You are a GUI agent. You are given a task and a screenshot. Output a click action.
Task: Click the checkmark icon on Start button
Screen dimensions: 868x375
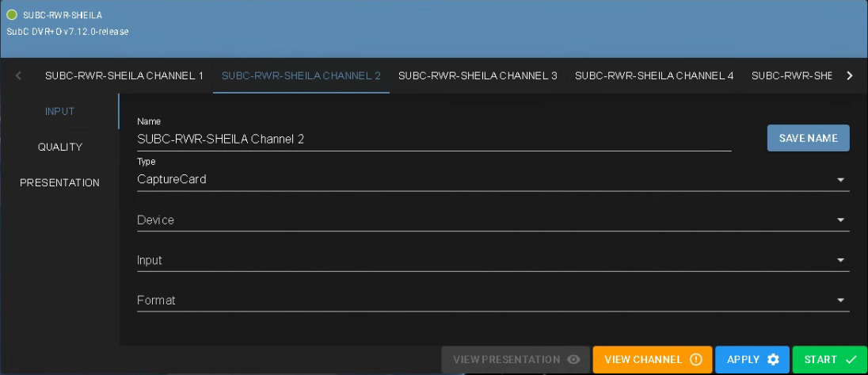(851, 360)
